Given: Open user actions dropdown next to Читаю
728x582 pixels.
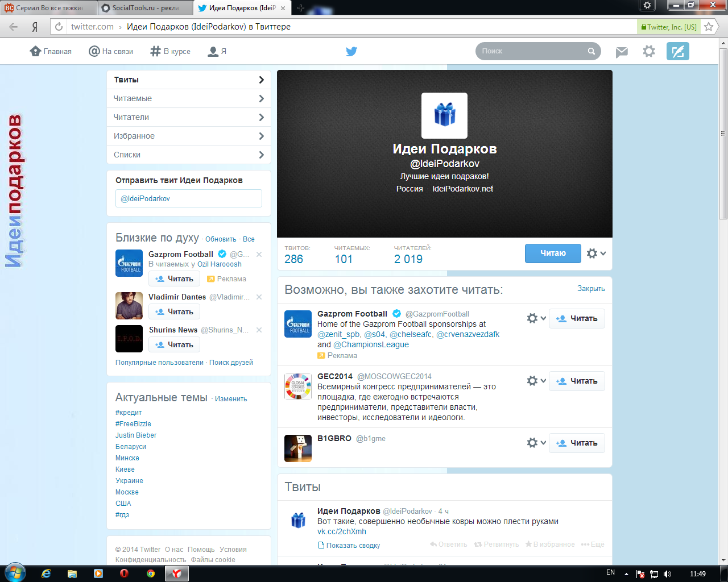Looking at the screenshot, I should [x=596, y=253].
